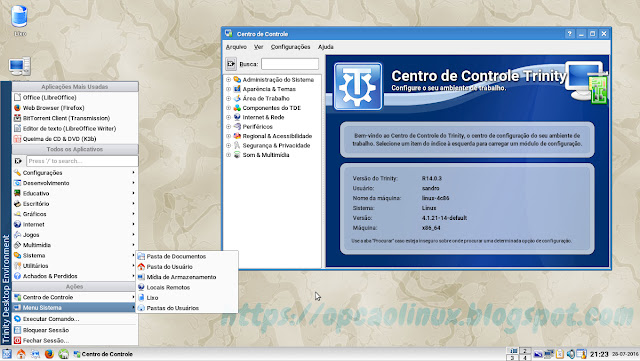Open Pasta do Usuário
This screenshot has height=361, width=640.
coord(187,267)
